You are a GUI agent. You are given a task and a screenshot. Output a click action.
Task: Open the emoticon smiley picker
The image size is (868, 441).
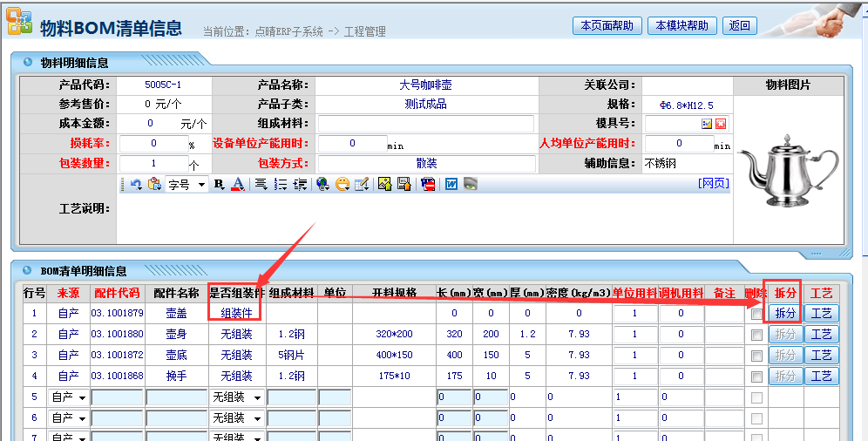[342, 184]
